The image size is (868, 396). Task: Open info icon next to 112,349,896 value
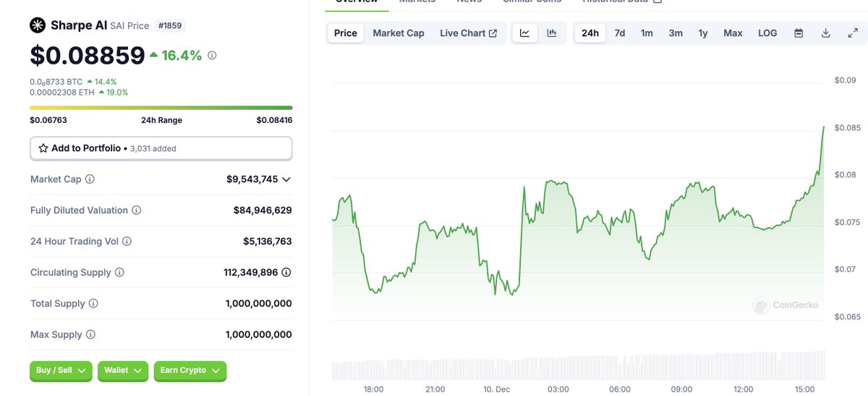click(x=286, y=272)
